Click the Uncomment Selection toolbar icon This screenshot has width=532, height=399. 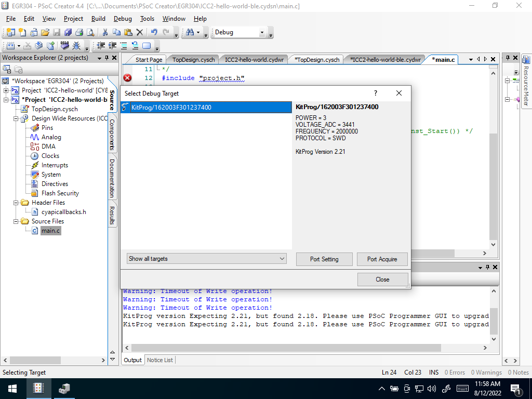(135, 46)
